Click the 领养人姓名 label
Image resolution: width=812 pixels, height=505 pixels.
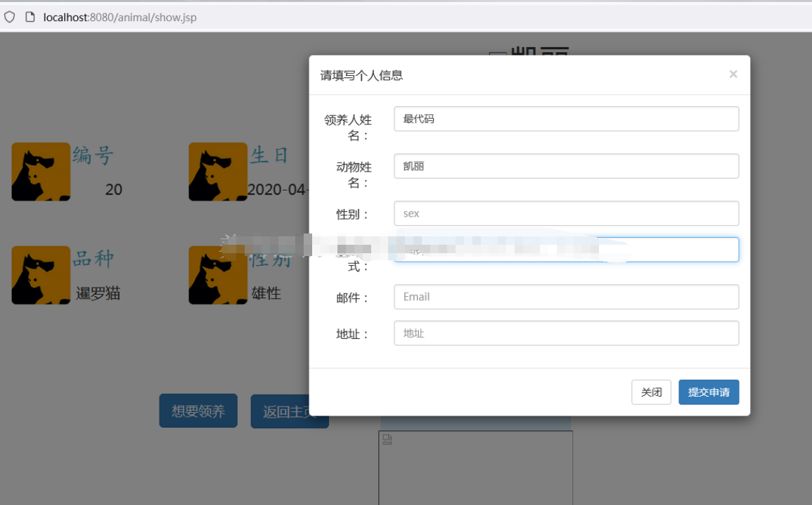click(x=347, y=127)
